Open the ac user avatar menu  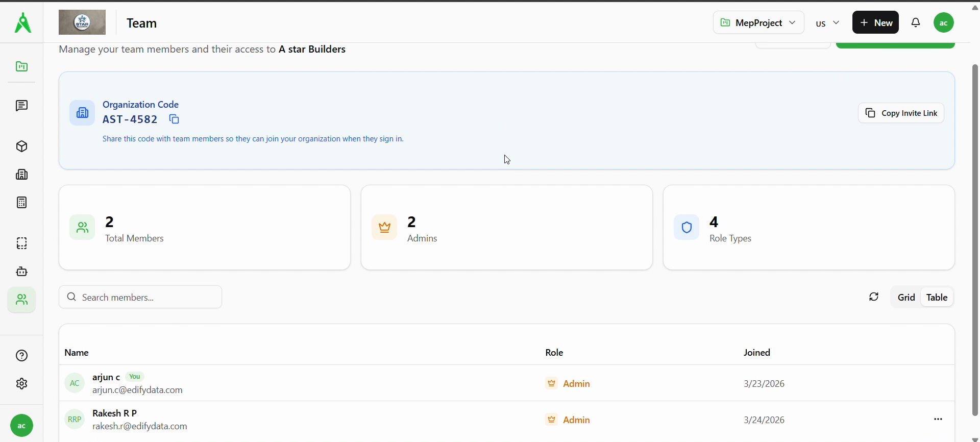(x=944, y=23)
